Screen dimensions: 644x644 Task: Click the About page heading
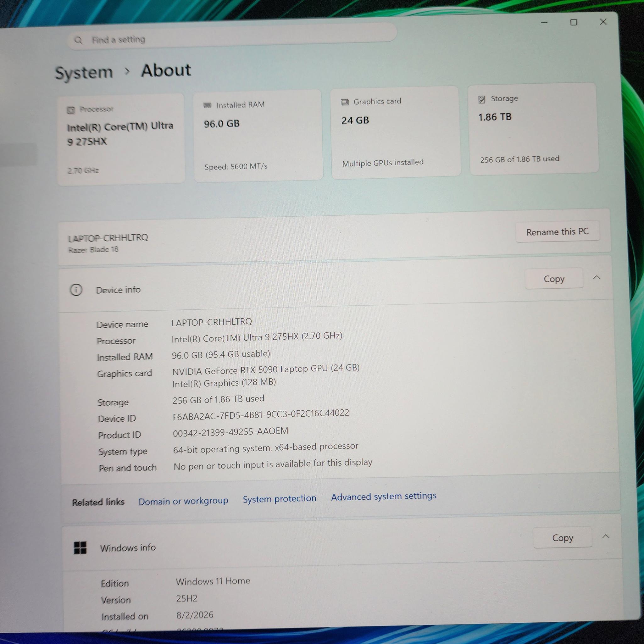(x=166, y=71)
